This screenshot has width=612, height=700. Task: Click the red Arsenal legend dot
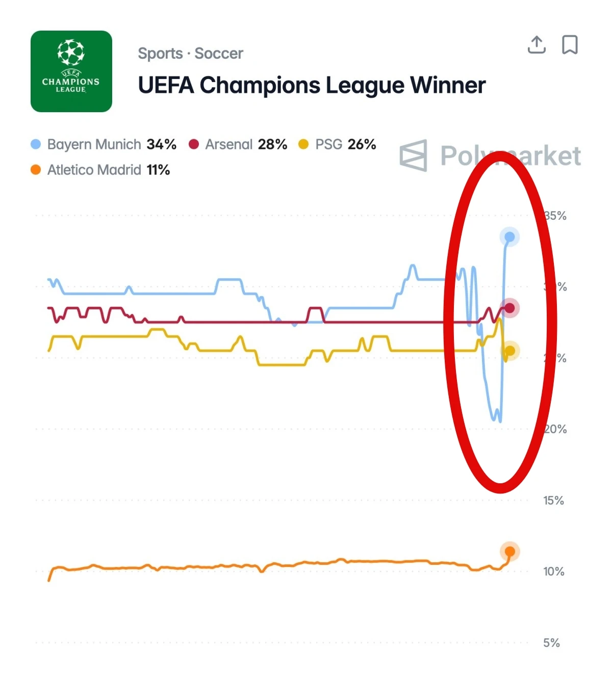(194, 144)
